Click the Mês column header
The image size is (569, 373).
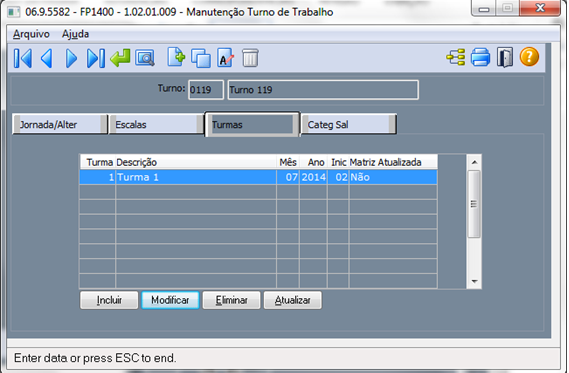(x=288, y=162)
